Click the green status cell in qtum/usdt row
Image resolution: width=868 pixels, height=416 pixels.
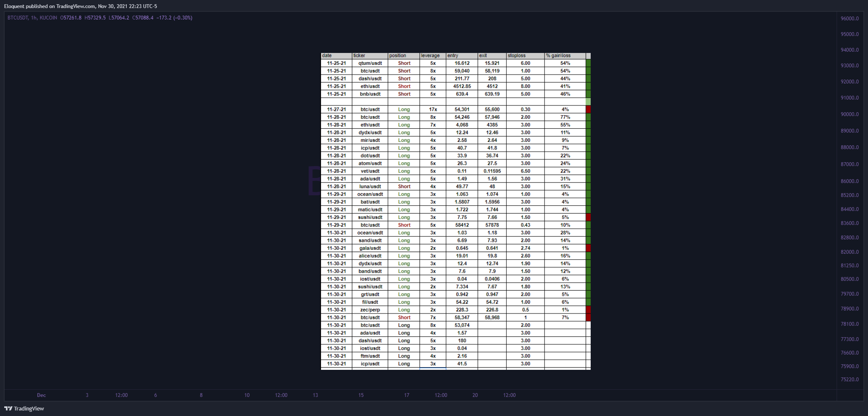tap(588, 63)
